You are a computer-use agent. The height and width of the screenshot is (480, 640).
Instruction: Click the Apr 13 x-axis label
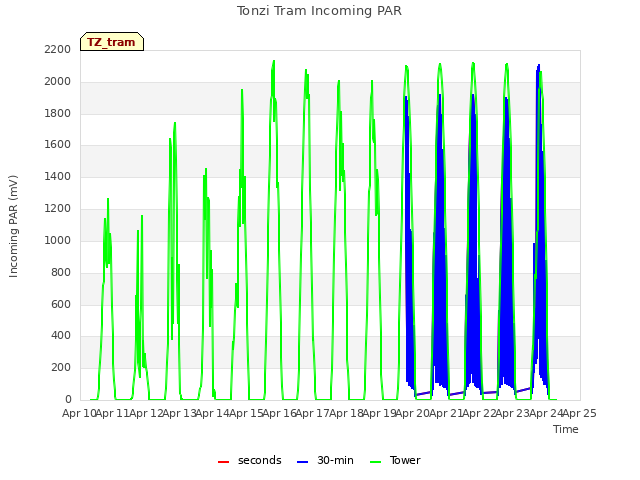click(x=180, y=413)
